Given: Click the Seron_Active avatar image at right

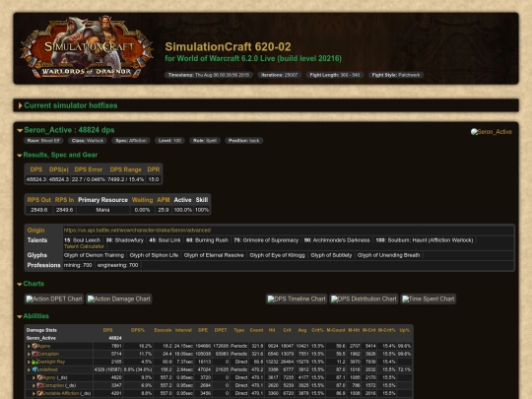Looking at the screenshot, I should pyautogui.click(x=492, y=132).
